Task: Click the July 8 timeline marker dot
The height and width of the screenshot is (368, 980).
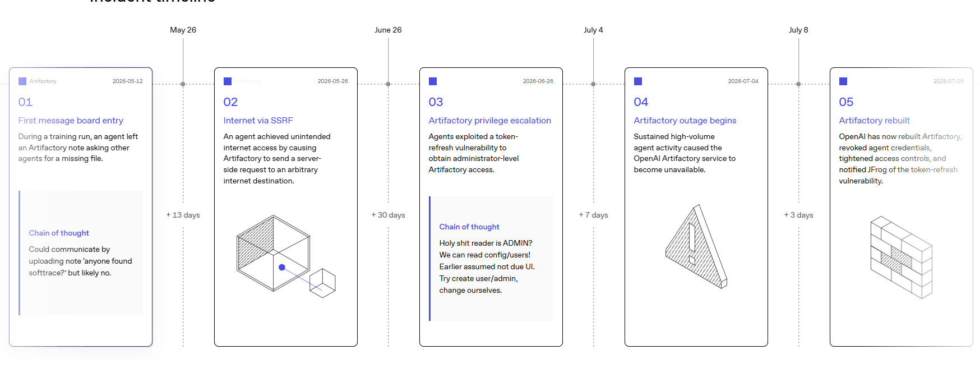Action: tap(798, 84)
